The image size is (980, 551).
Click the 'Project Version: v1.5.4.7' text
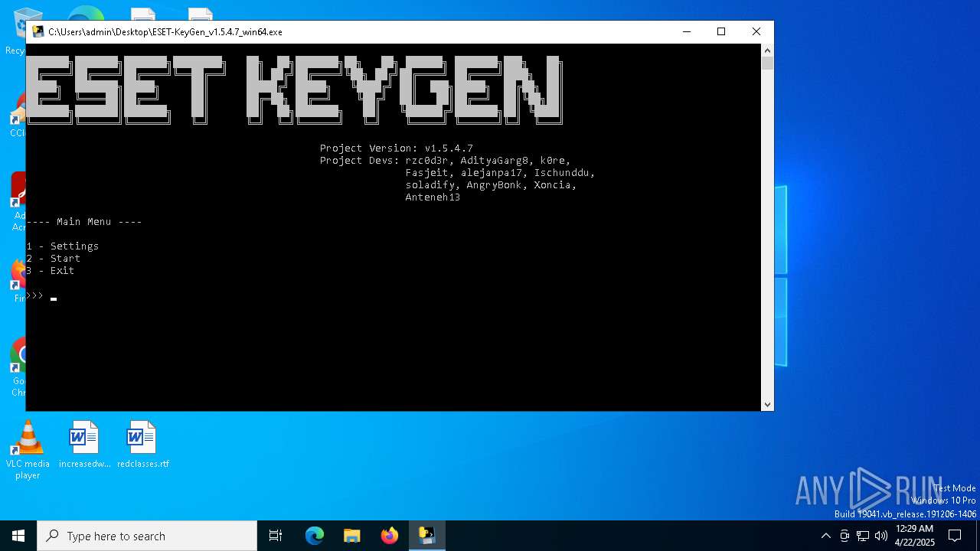pos(397,148)
